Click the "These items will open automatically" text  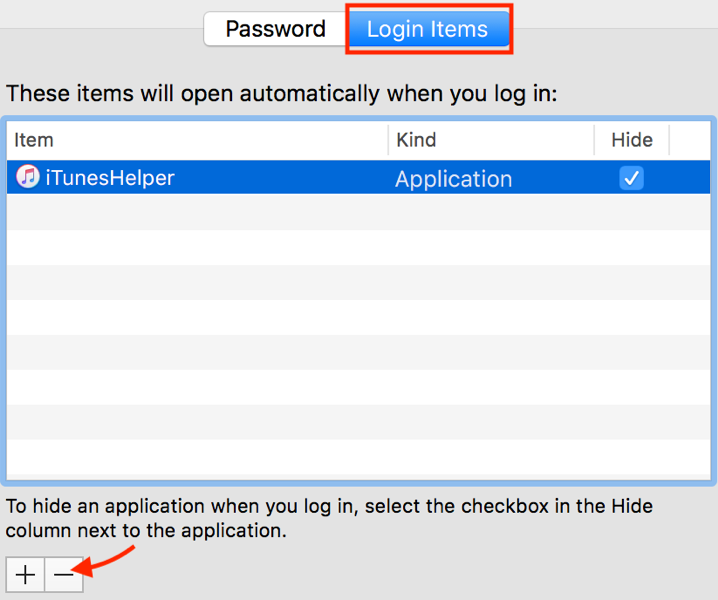click(281, 94)
